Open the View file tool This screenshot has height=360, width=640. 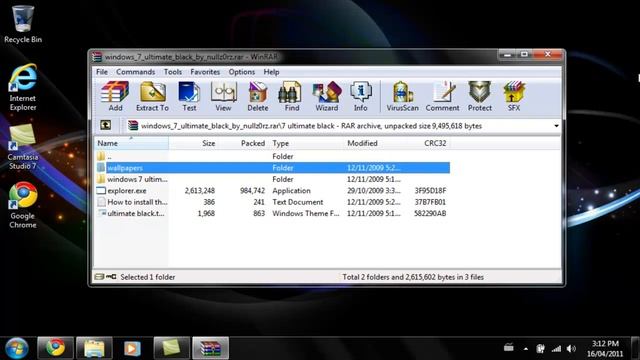coord(223,96)
